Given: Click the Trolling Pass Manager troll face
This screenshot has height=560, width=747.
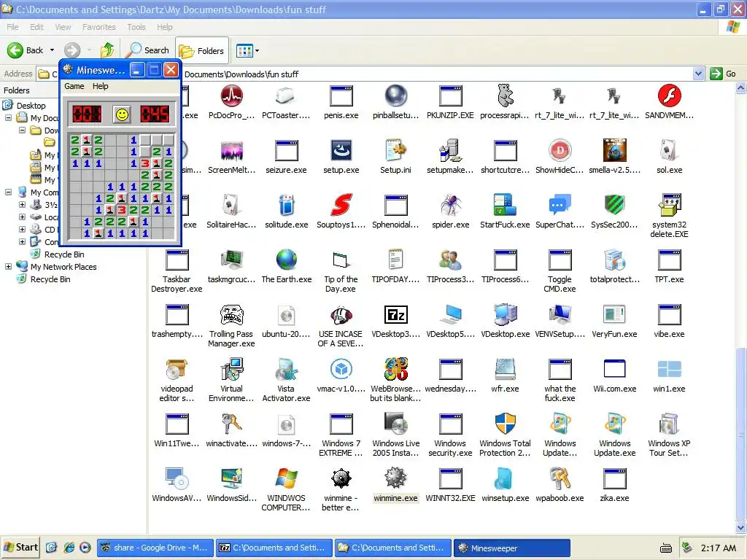Looking at the screenshot, I should 231,315.
